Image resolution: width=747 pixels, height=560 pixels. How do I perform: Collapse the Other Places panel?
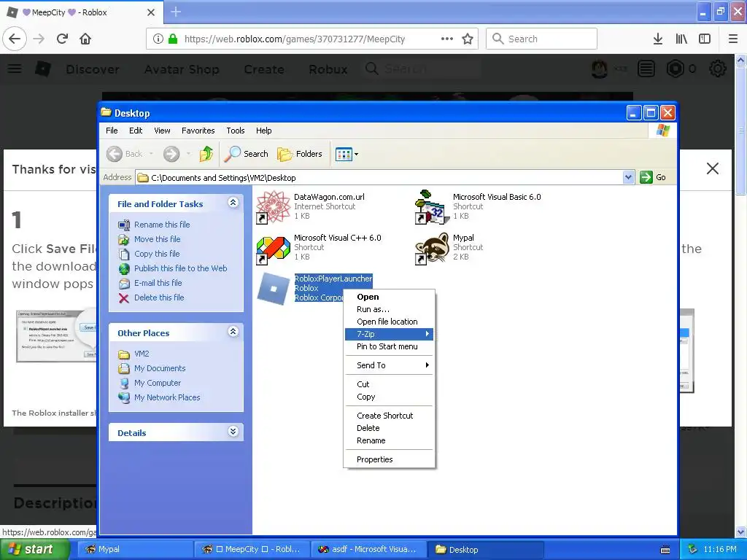coord(233,332)
